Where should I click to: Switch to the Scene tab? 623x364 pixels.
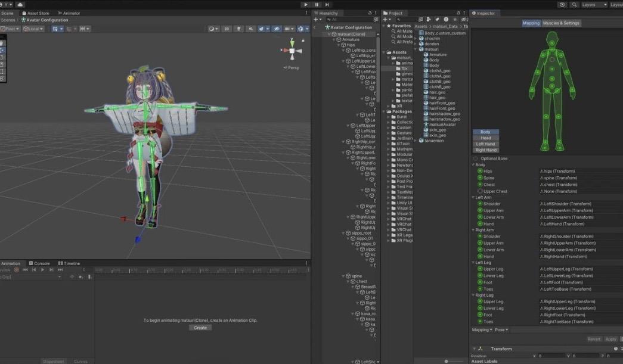[7, 13]
